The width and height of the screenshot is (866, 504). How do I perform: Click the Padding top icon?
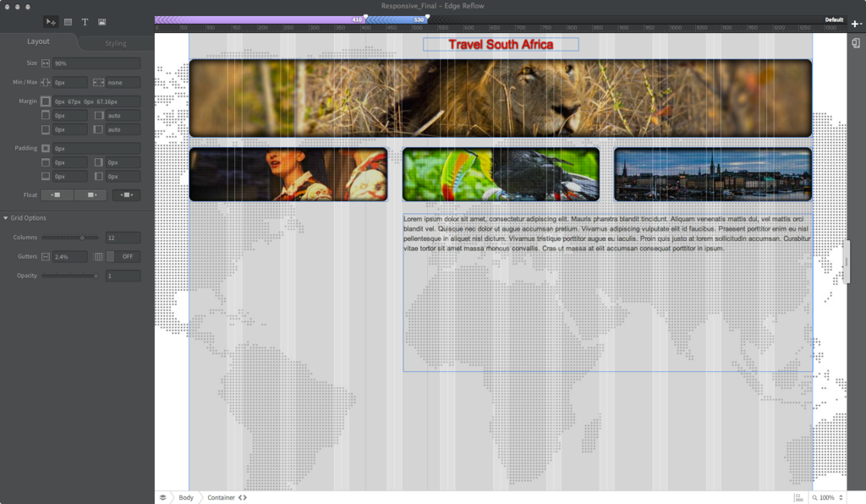[46, 162]
